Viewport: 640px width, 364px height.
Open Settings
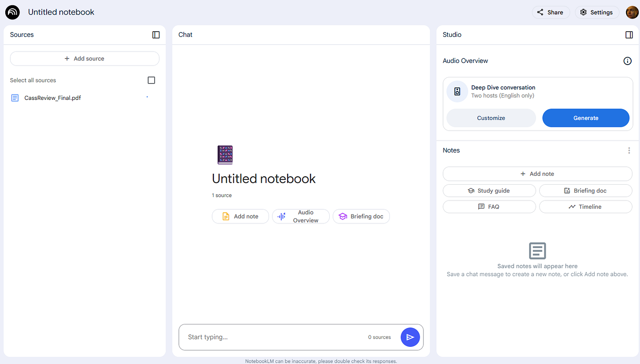coord(597,12)
